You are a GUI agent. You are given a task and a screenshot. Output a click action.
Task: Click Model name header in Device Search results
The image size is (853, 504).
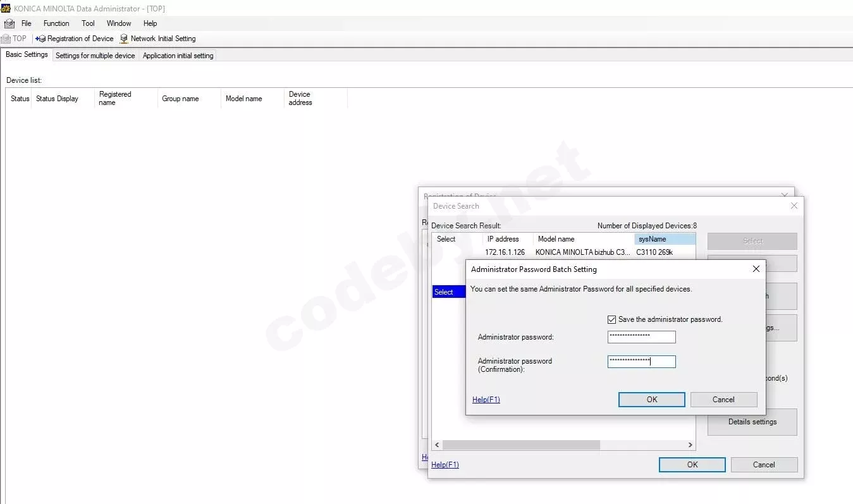tap(584, 239)
